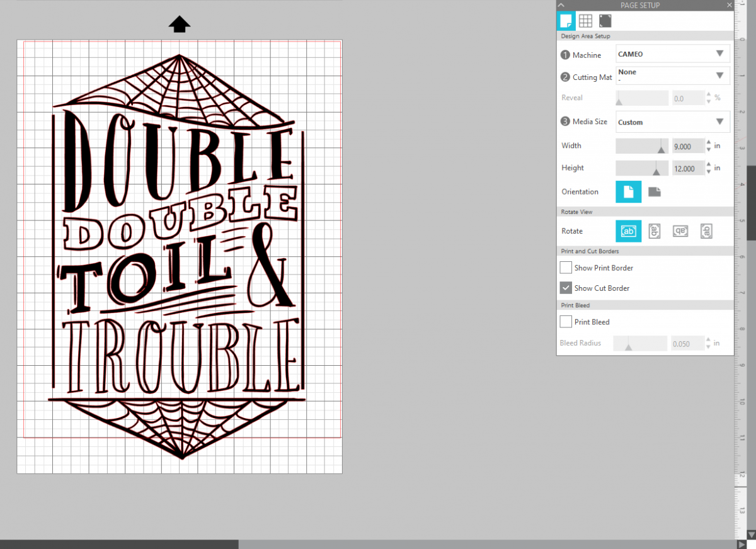756x549 pixels.
Task: Uncheck the Show Cut Border checkbox
Action: point(566,288)
